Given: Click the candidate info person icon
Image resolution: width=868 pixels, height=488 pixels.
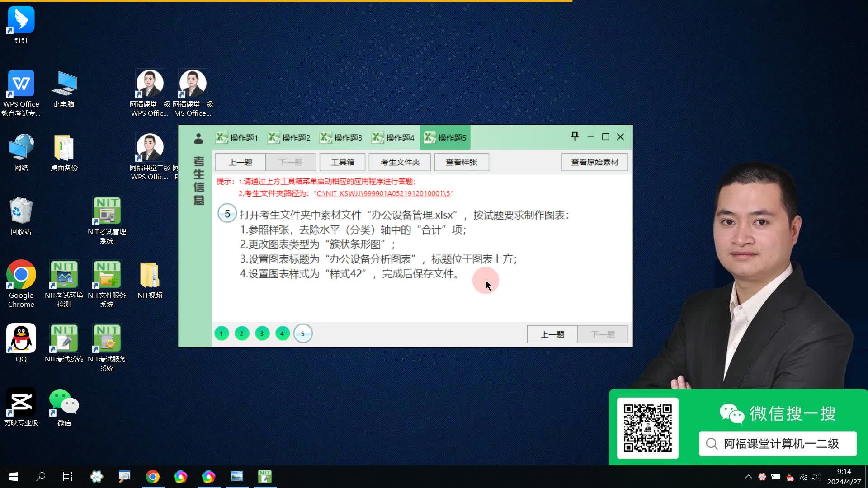Looking at the screenshot, I should (198, 139).
